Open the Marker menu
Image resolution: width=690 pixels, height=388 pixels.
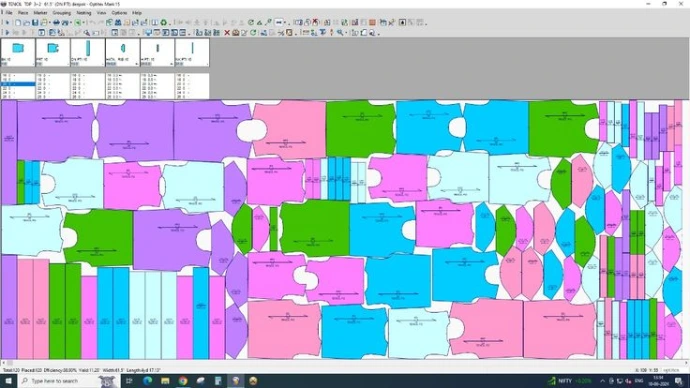(x=40, y=13)
